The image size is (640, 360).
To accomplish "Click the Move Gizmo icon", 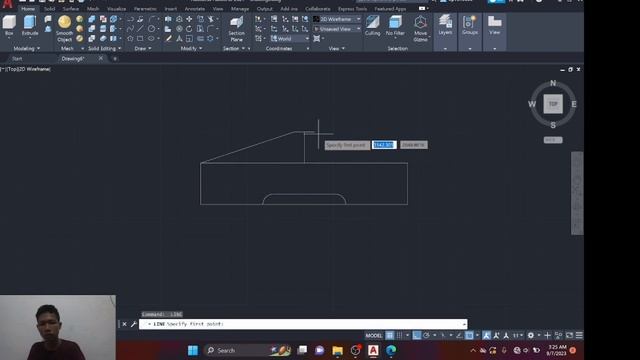I will click(420, 29).
